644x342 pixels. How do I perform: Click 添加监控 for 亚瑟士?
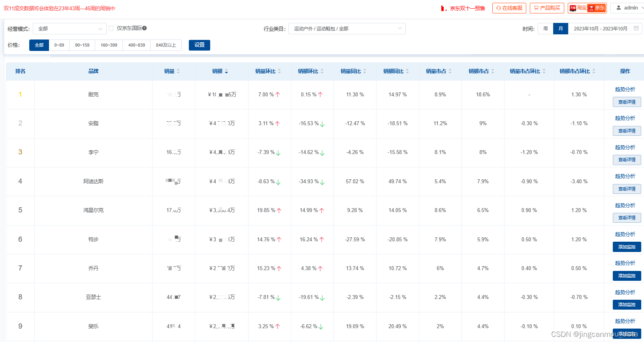[x=627, y=304]
